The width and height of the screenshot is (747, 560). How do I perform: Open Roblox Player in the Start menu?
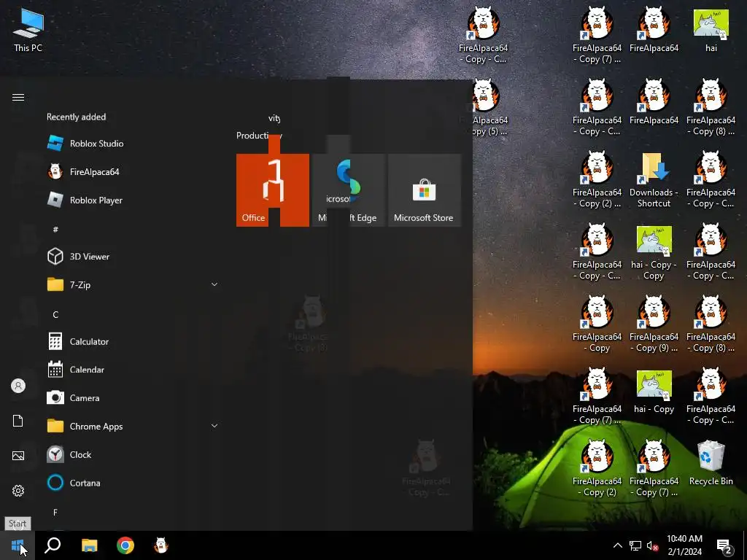tap(133, 200)
